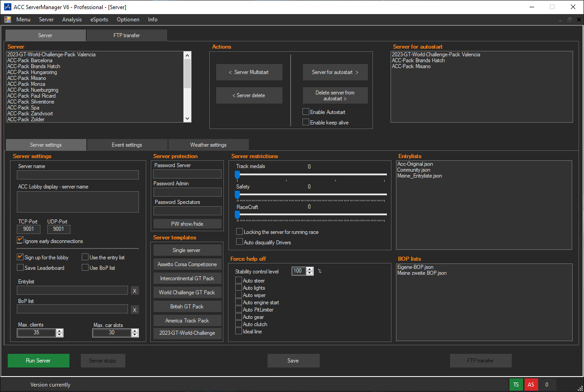
Task: Increase Stability control level spinner
Action: click(x=310, y=269)
